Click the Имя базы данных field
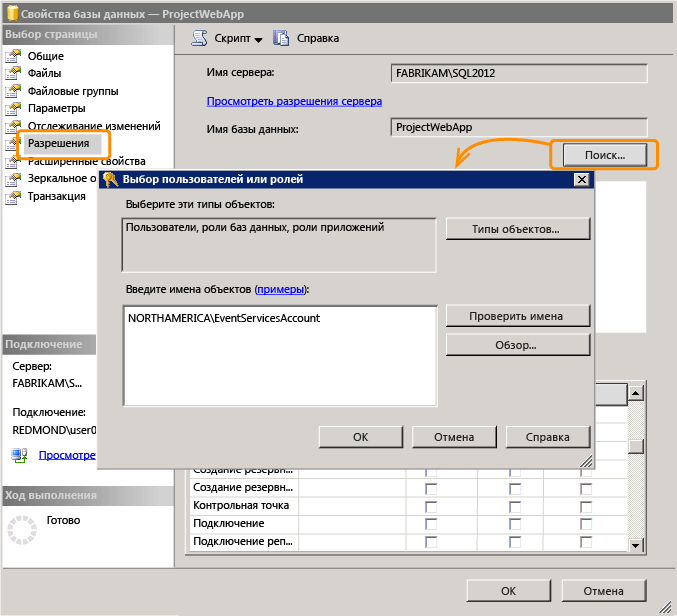 pos(519,127)
